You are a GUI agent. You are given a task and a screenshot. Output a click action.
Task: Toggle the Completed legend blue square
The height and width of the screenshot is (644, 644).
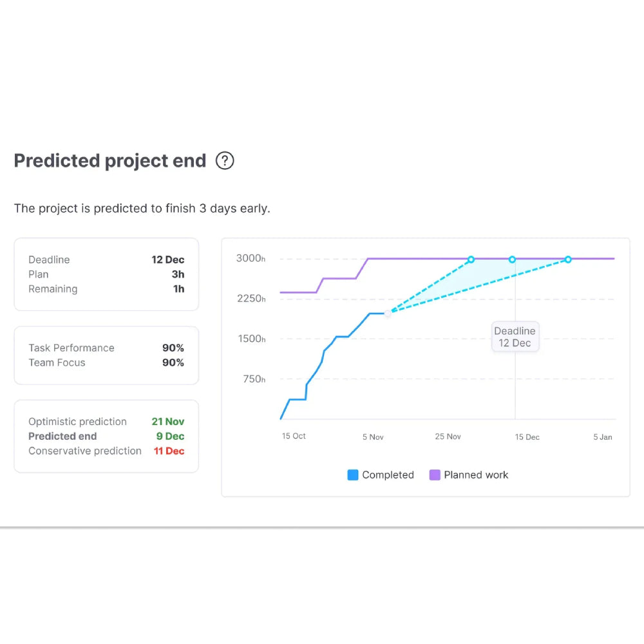[353, 475]
